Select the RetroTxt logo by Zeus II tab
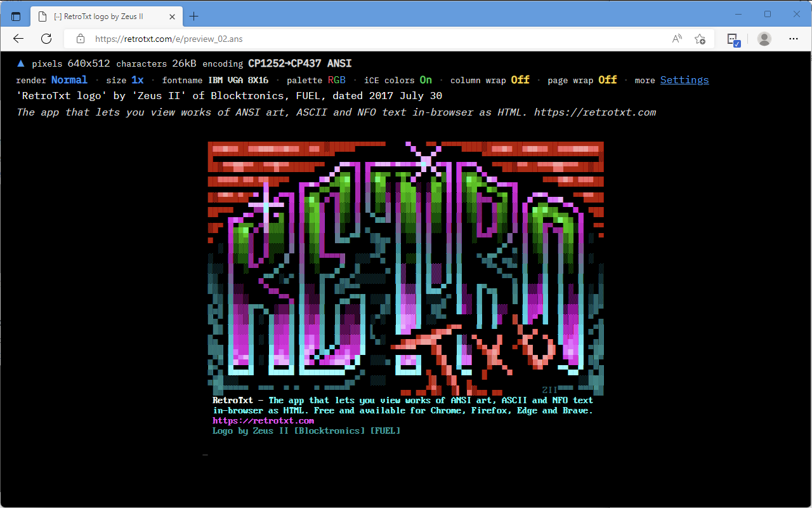 coord(105,17)
